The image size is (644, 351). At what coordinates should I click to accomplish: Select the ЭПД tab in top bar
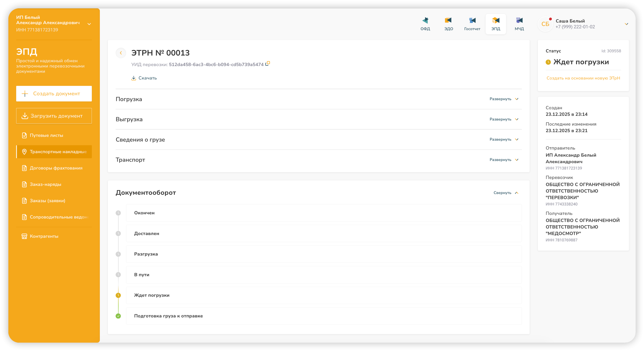point(495,24)
